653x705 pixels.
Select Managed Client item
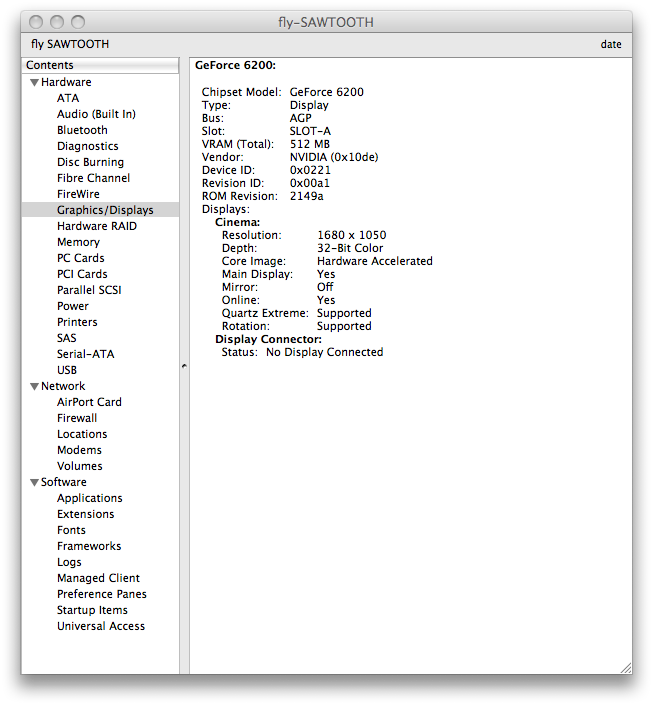click(98, 578)
